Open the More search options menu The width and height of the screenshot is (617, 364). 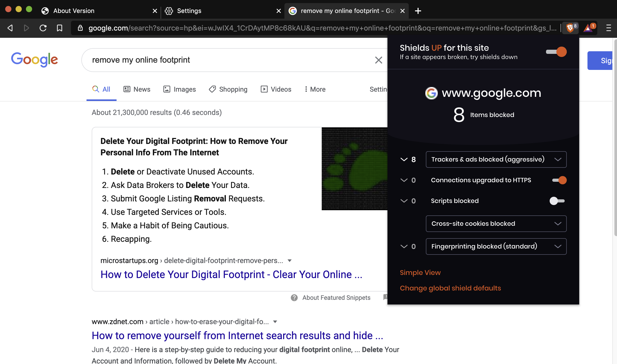coord(315,90)
